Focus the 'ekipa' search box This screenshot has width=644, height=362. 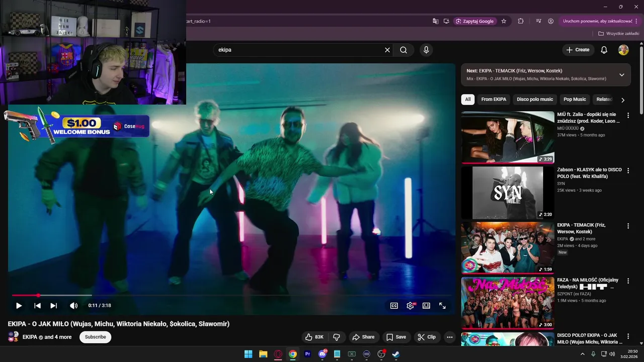[299, 50]
